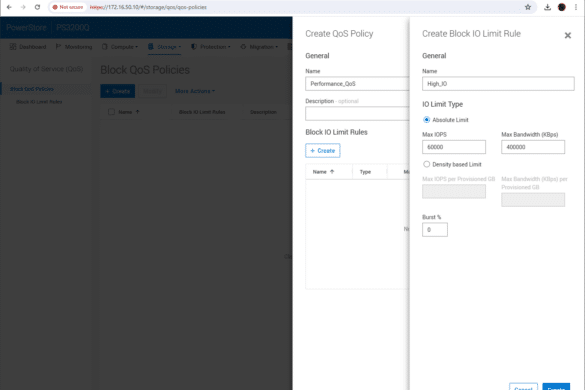Open the Dashboard tab
The height and width of the screenshot is (390, 585).
(x=28, y=47)
